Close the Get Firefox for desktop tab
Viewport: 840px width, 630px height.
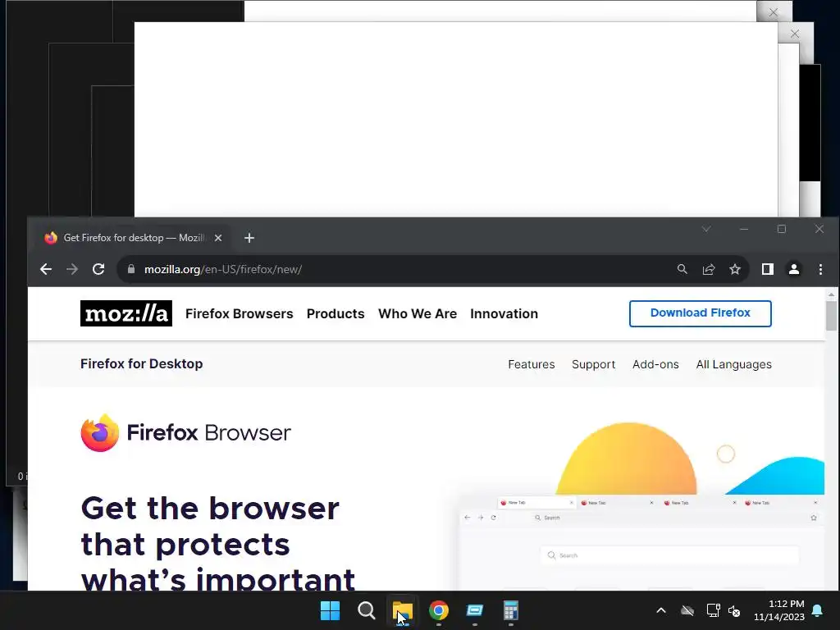pyautogui.click(x=218, y=238)
